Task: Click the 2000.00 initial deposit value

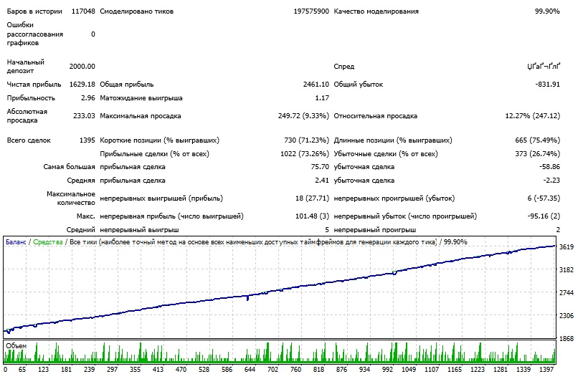Action: pos(82,67)
